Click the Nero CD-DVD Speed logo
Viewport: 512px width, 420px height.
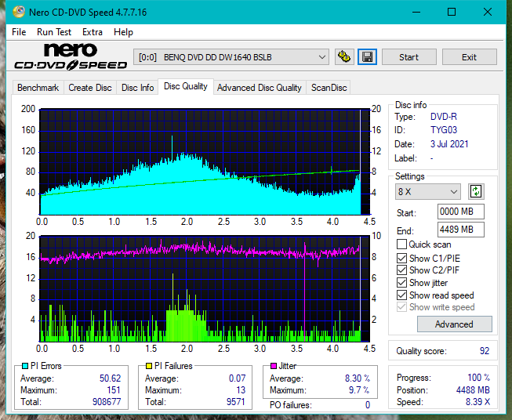coord(71,56)
